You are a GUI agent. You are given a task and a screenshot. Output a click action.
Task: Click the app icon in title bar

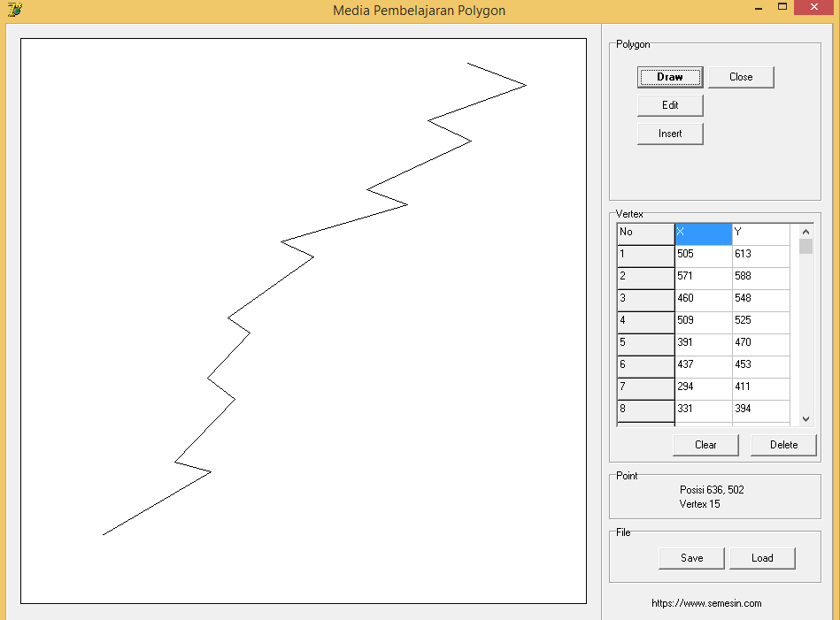point(13,10)
